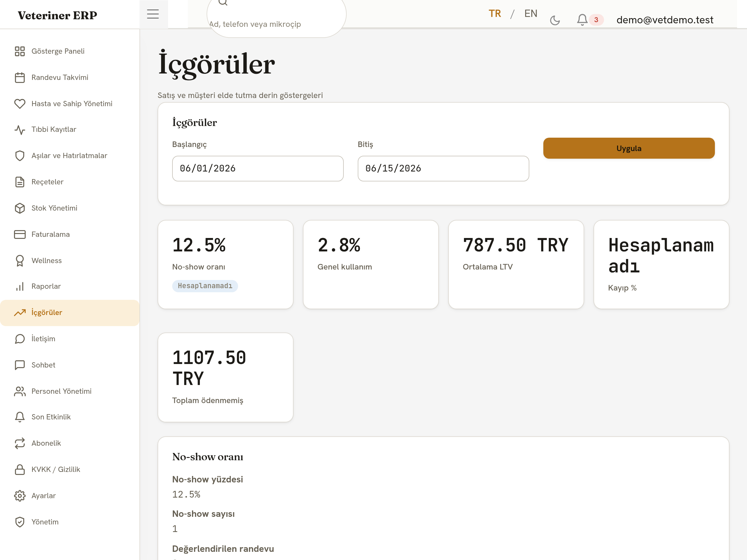Open Stok Yönetimi box icon
The width and height of the screenshot is (747, 560).
coord(20,208)
